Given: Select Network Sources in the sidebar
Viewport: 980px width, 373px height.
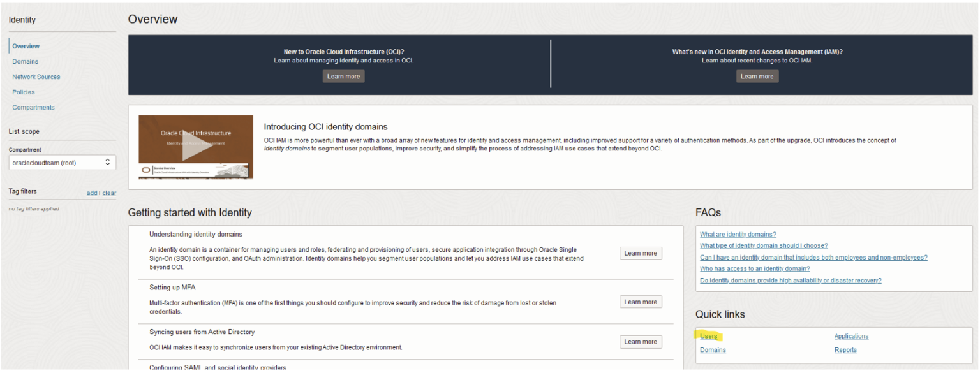Looking at the screenshot, I should (x=36, y=77).
